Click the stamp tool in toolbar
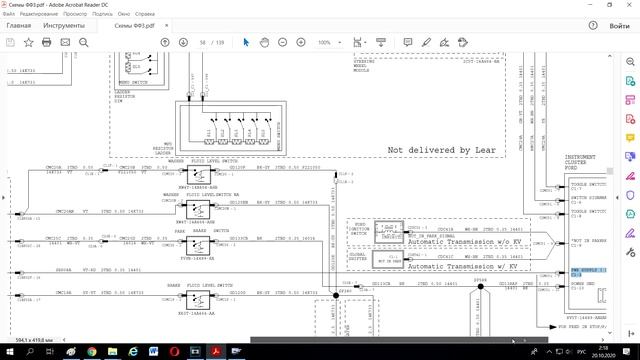Viewport: 640px width, 360px height. (463, 42)
